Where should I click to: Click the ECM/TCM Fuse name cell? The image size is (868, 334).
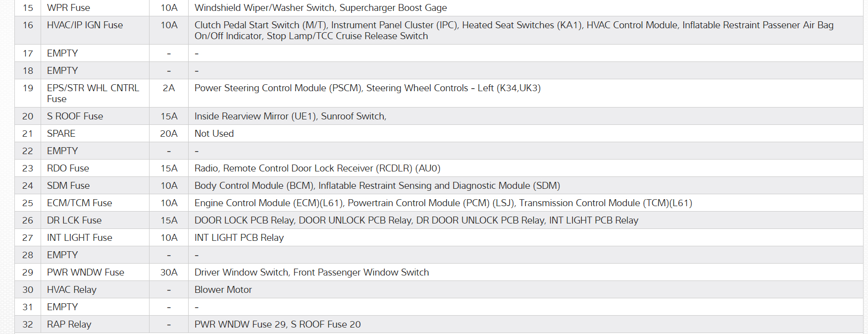click(x=79, y=203)
